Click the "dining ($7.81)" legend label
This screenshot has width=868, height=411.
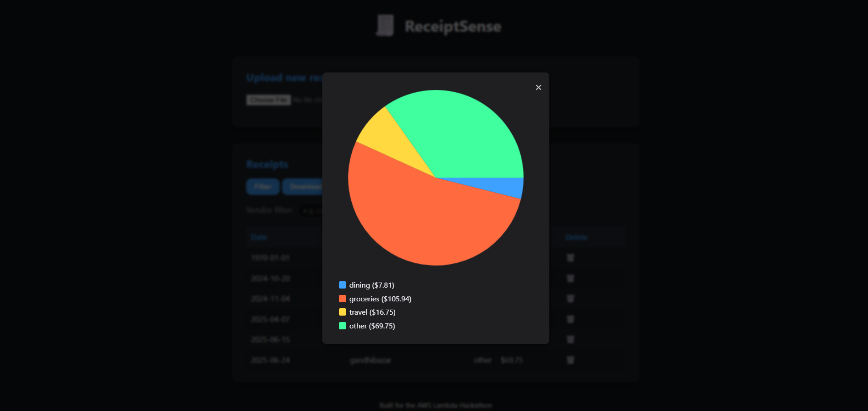pyautogui.click(x=372, y=285)
